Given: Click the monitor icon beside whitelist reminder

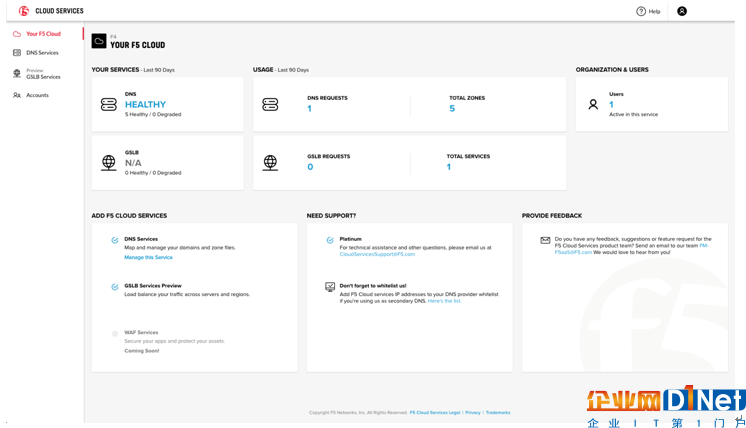Looking at the screenshot, I should pyautogui.click(x=330, y=287).
